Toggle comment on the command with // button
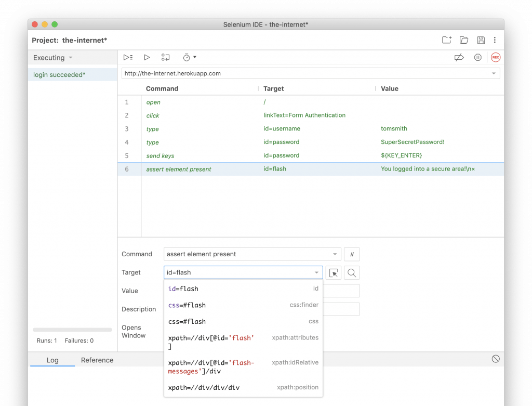 pos(352,254)
